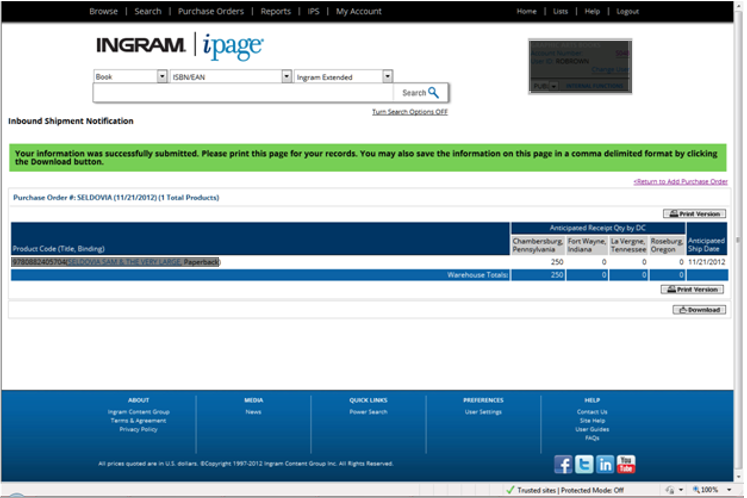Open the Twitter icon in footer
The width and height of the screenshot is (747, 498).
(x=584, y=464)
